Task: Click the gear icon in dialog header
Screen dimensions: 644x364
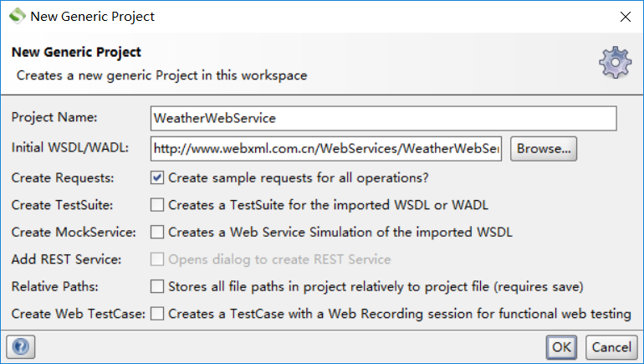Action: pyautogui.click(x=615, y=63)
